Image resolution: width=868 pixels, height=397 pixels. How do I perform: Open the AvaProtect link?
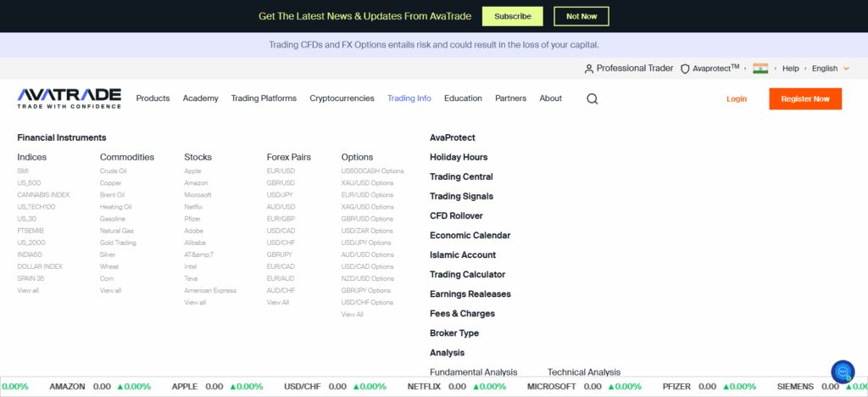(x=453, y=137)
